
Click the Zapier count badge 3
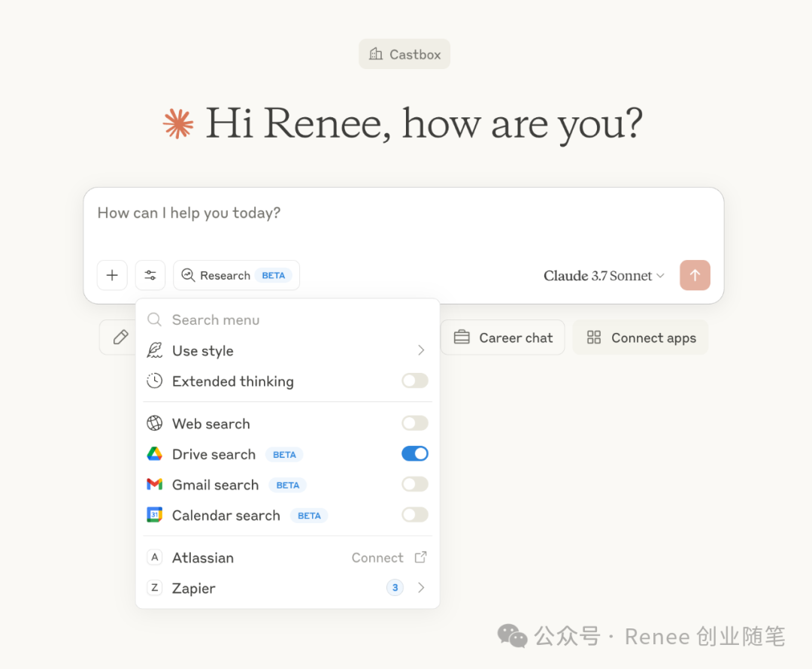pos(395,588)
